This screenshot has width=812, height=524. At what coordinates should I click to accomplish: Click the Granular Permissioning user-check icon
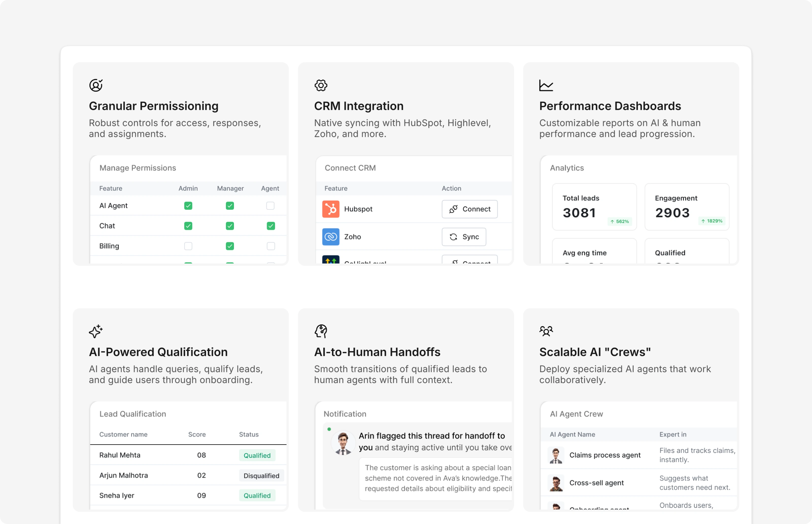click(x=96, y=85)
